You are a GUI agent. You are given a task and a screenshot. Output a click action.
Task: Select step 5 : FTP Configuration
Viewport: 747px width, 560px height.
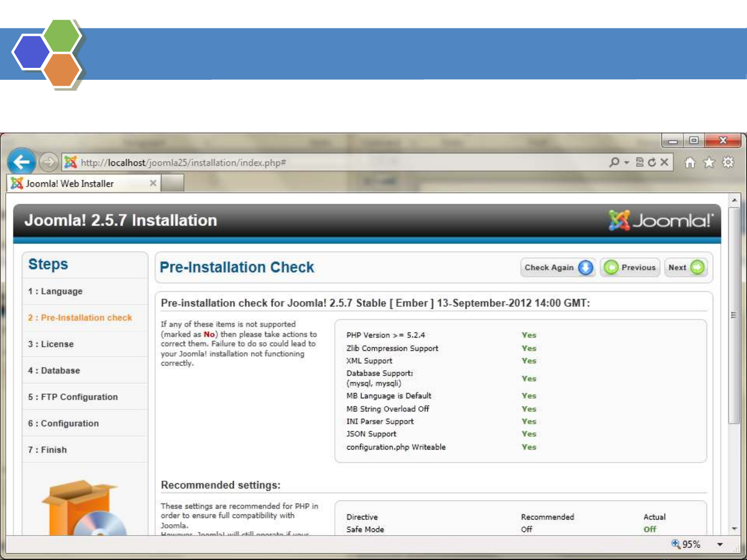(x=73, y=397)
